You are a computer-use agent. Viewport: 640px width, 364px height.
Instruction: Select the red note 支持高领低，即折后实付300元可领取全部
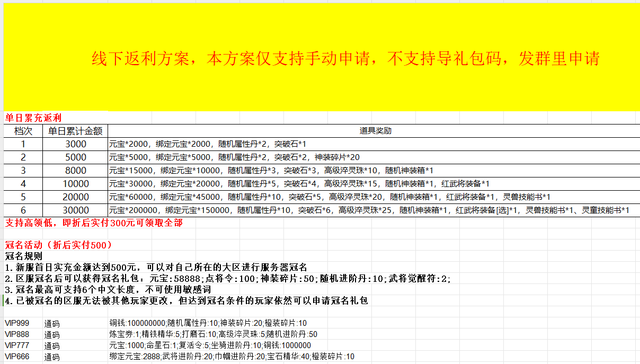(x=94, y=223)
